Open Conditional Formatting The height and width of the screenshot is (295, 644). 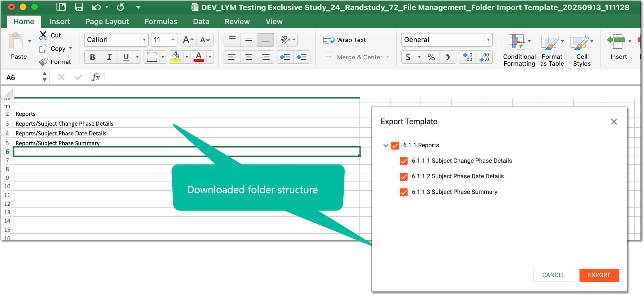click(x=519, y=50)
